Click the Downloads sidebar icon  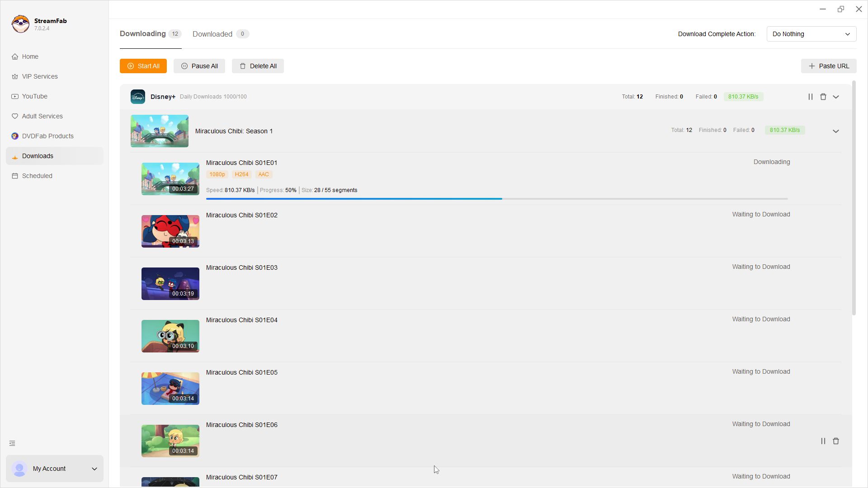click(15, 156)
